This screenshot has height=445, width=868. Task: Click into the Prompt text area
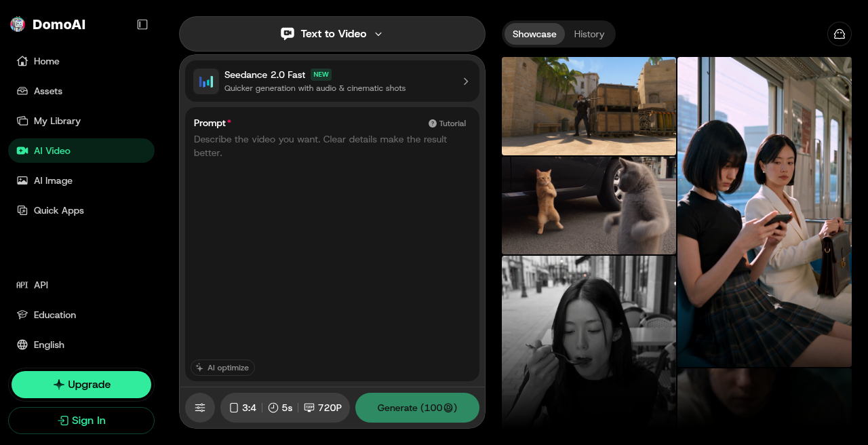point(332,244)
